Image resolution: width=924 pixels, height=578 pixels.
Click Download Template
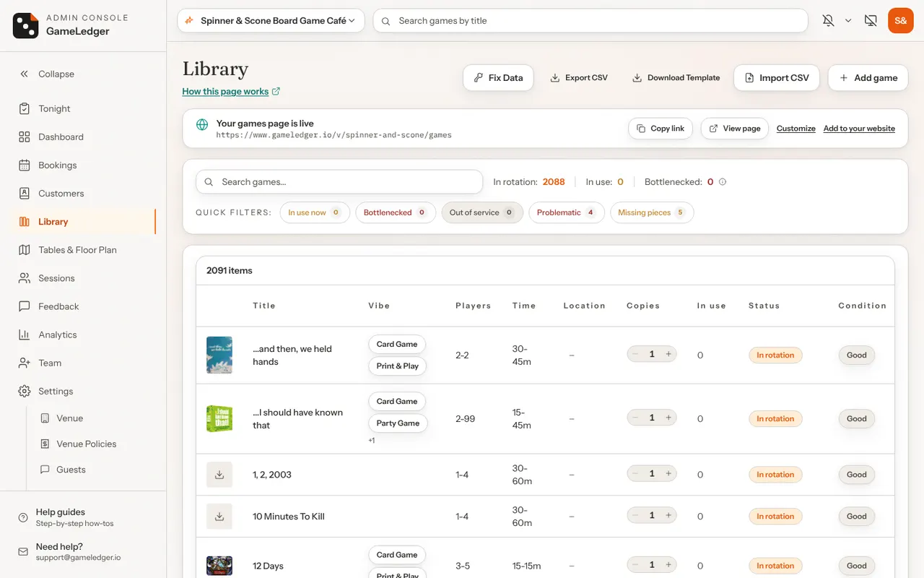coord(676,78)
